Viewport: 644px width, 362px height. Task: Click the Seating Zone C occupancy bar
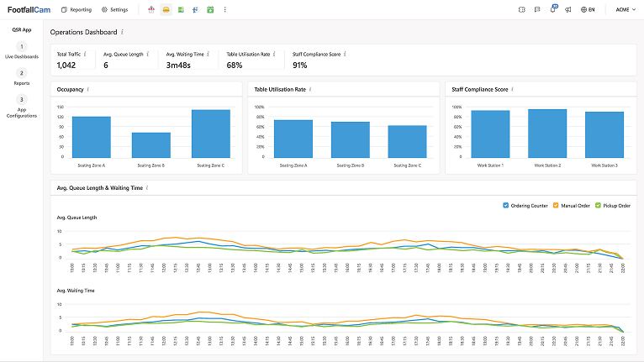click(210, 133)
